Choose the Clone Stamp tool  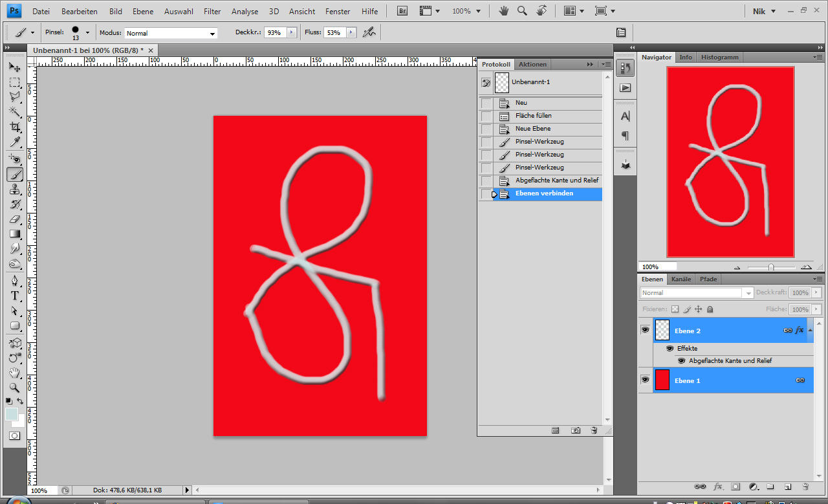tap(15, 190)
